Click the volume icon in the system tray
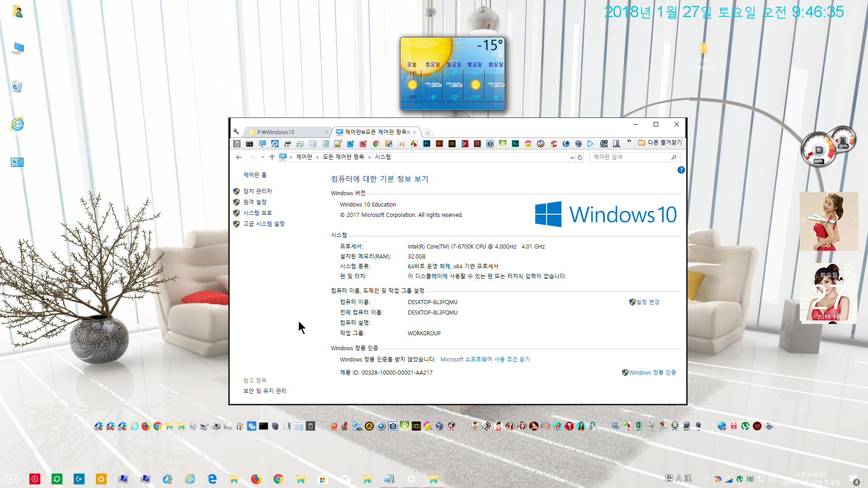The width and height of the screenshot is (868, 488). pos(771,479)
